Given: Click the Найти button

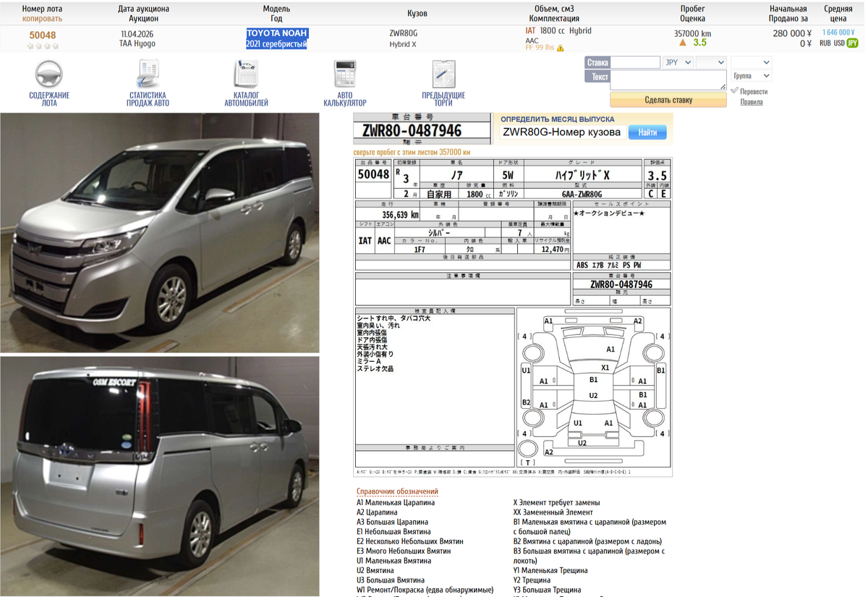Looking at the screenshot, I should coord(647,132).
